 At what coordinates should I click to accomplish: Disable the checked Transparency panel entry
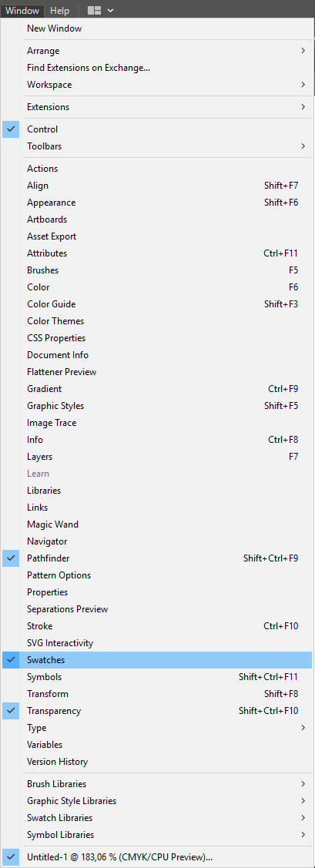coord(11,711)
